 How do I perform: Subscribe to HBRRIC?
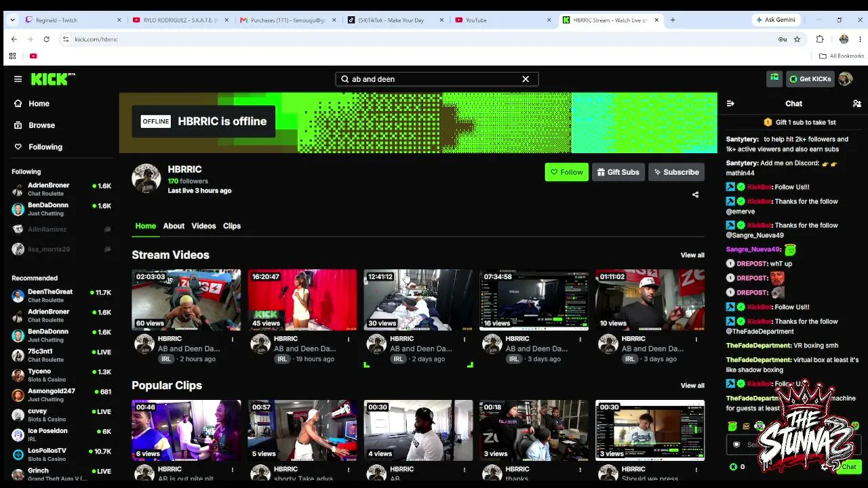(676, 172)
